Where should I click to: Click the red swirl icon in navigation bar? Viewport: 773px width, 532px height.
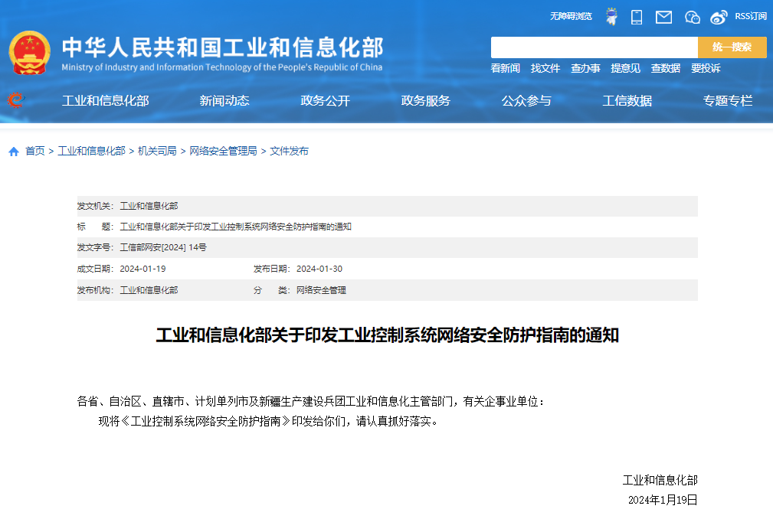point(15,100)
